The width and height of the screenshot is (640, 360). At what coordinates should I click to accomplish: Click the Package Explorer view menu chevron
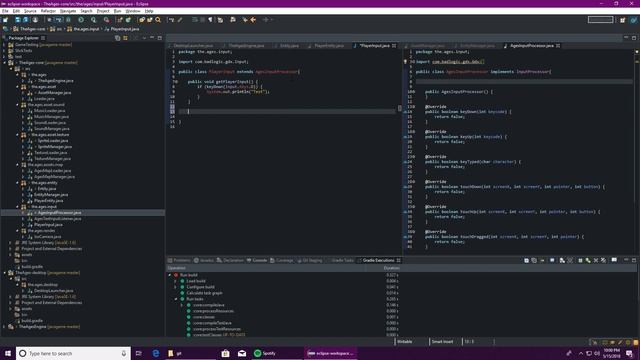click(144, 38)
